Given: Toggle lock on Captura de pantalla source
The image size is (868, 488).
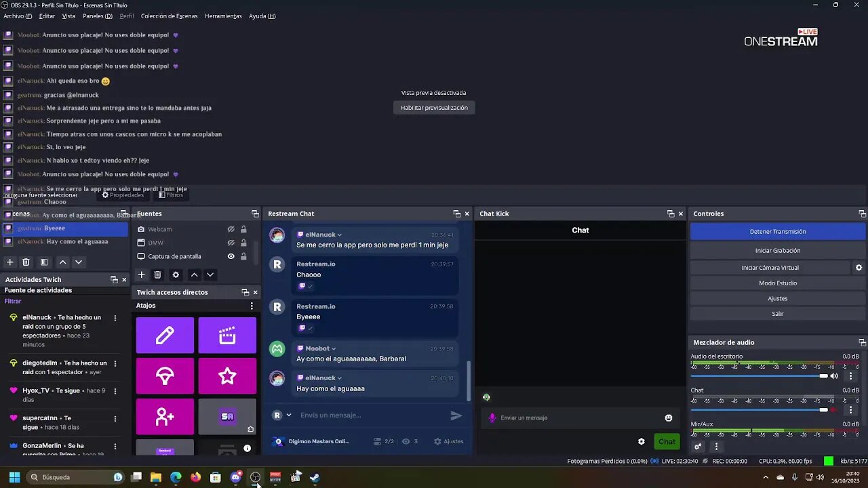Looking at the screenshot, I should click(x=243, y=256).
